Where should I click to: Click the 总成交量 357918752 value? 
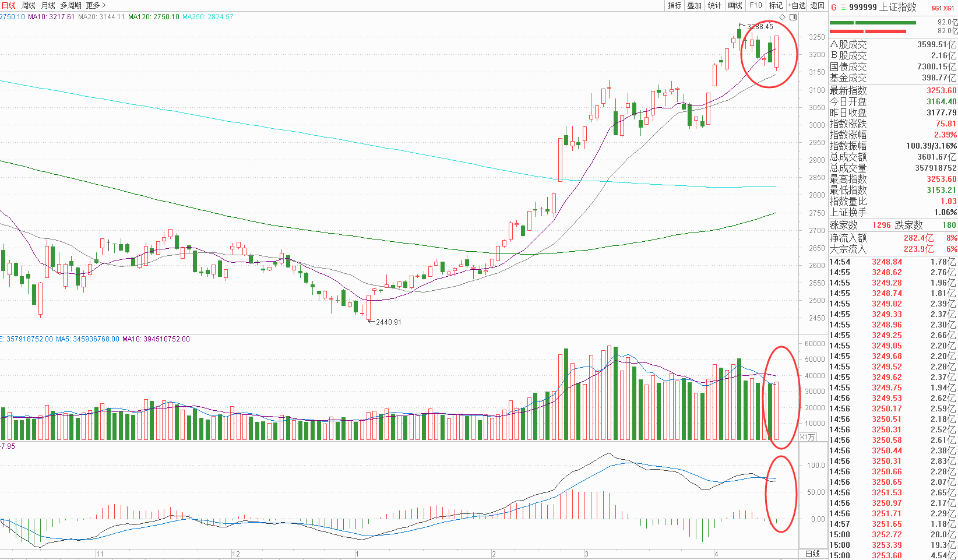(x=935, y=168)
